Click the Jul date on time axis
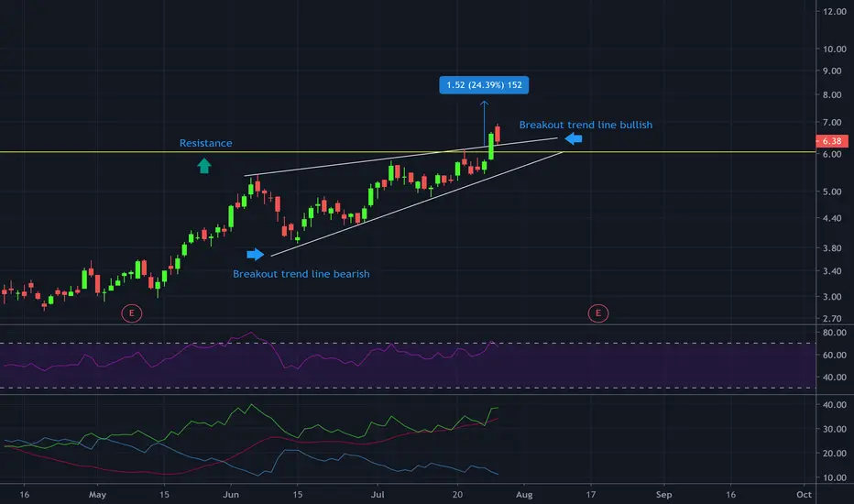Screen dimensions: 854x504 coord(378,495)
